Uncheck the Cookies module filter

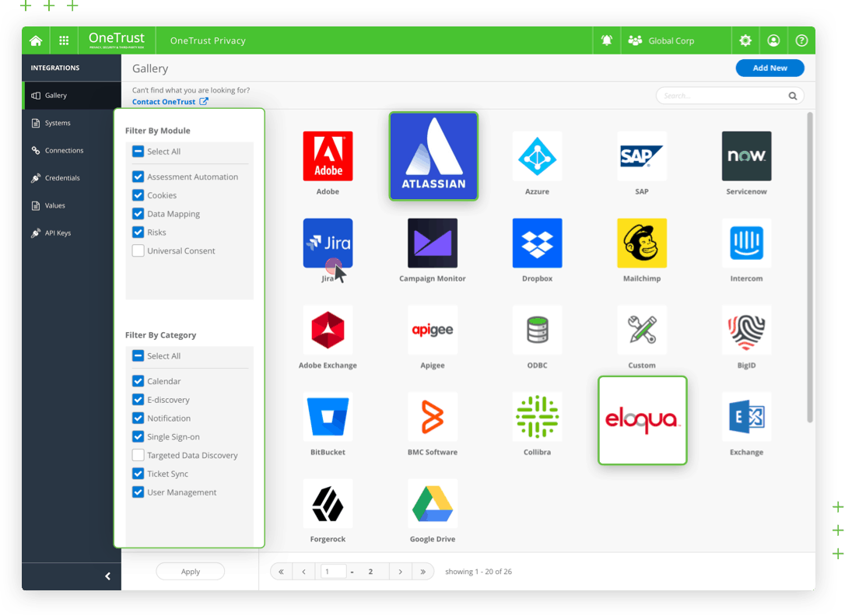[x=138, y=195]
